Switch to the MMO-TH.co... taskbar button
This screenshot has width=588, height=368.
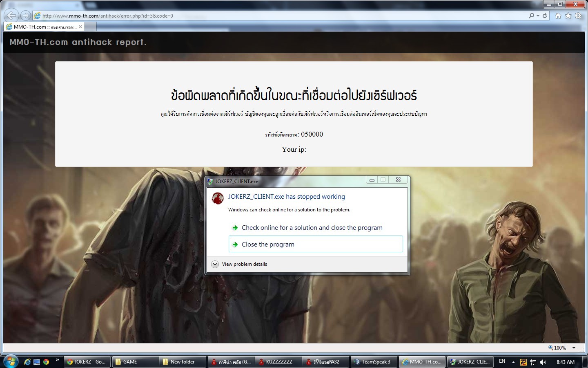pyautogui.click(x=422, y=362)
